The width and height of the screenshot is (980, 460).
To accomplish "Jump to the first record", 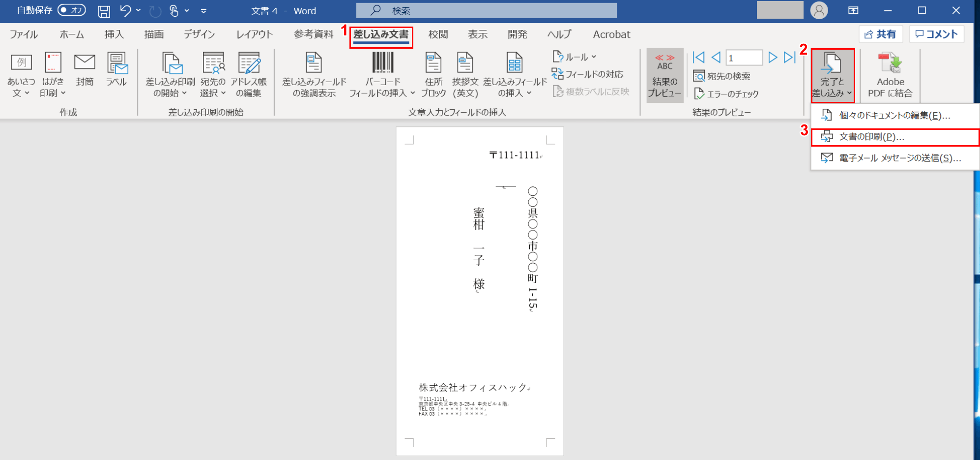I will [698, 58].
